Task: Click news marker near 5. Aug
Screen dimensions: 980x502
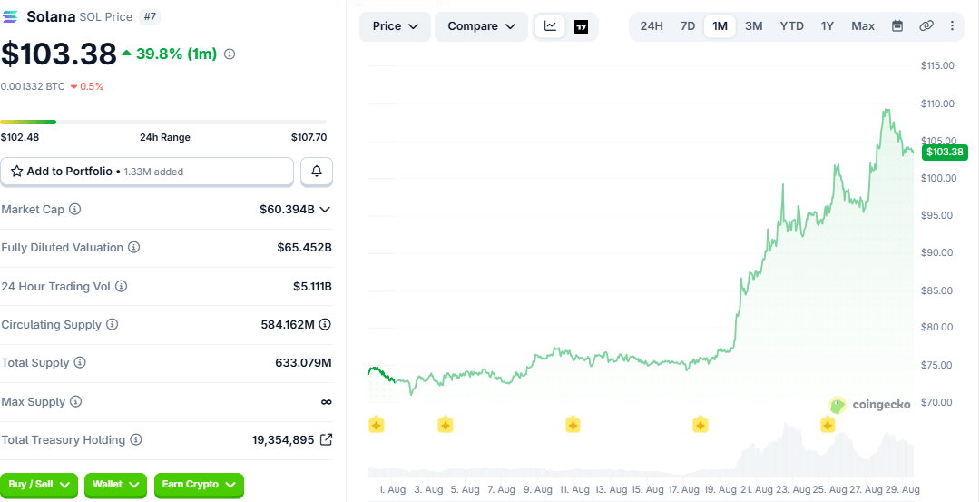Action: [445, 425]
